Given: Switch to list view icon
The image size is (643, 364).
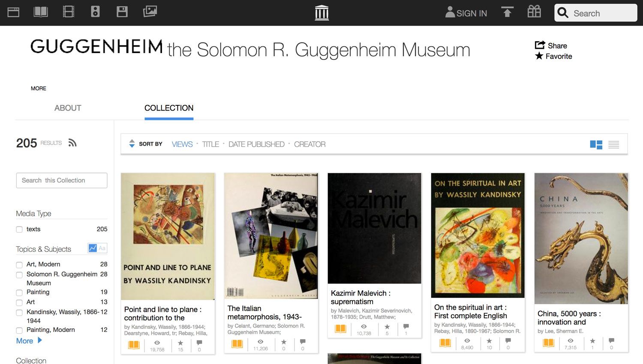Looking at the screenshot, I should click(x=614, y=145).
